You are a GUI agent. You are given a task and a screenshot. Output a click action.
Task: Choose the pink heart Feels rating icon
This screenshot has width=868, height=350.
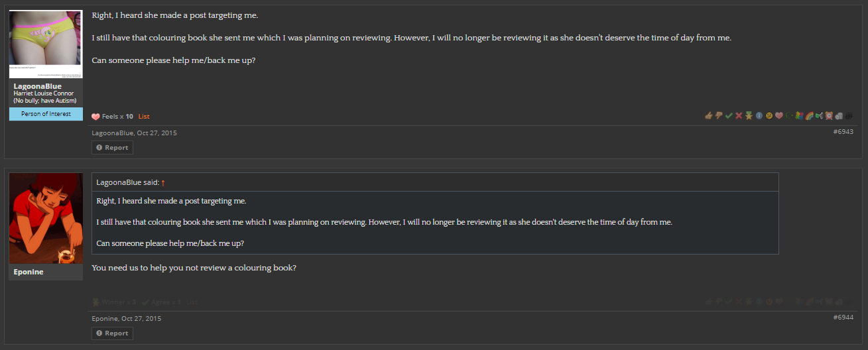click(x=779, y=115)
